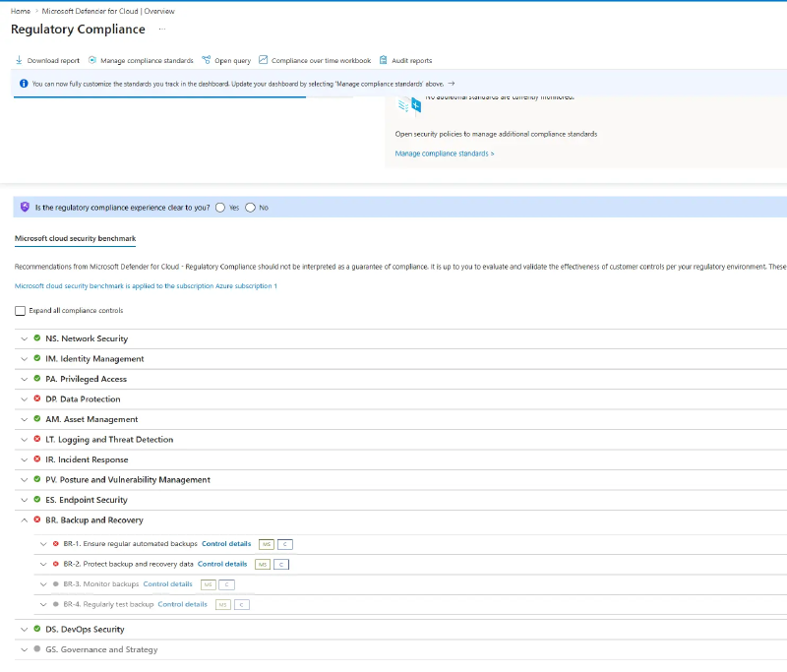Click the C badge on the BR-4 row
Viewport: 787px width, 672px height.
tap(242, 605)
